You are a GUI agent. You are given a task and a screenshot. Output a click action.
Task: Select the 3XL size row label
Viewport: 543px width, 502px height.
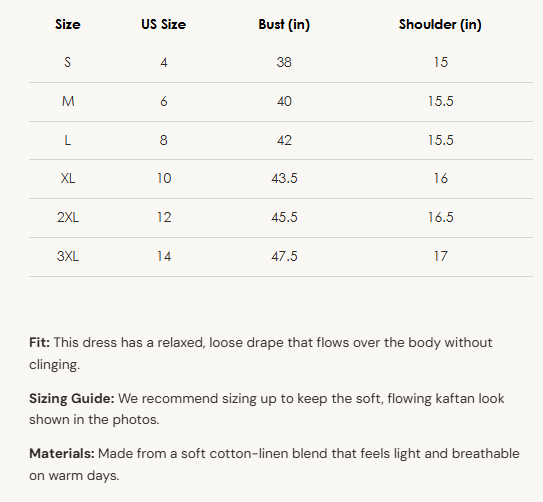pyautogui.click(x=68, y=257)
